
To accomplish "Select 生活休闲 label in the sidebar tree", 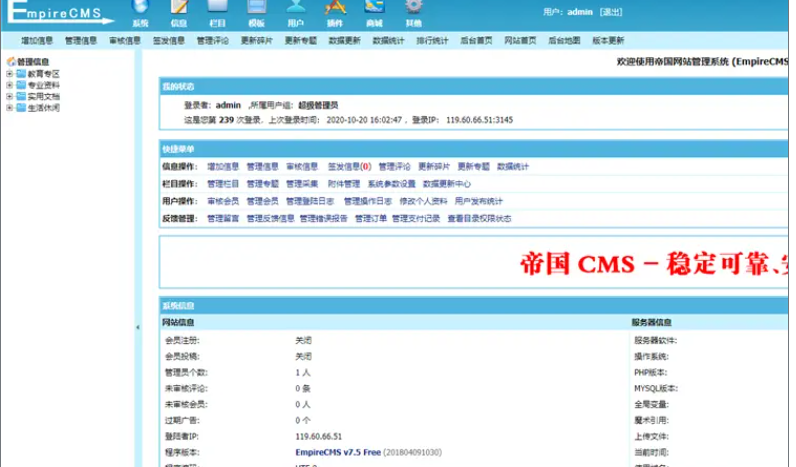I will 44,108.
